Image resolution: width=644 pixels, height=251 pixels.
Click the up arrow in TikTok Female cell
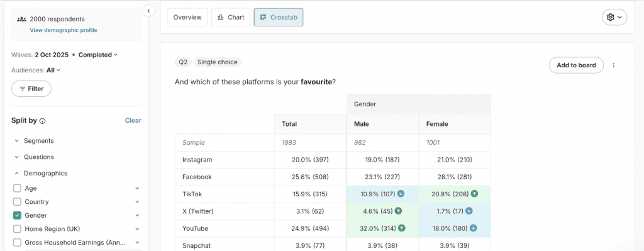tap(474, 194)
